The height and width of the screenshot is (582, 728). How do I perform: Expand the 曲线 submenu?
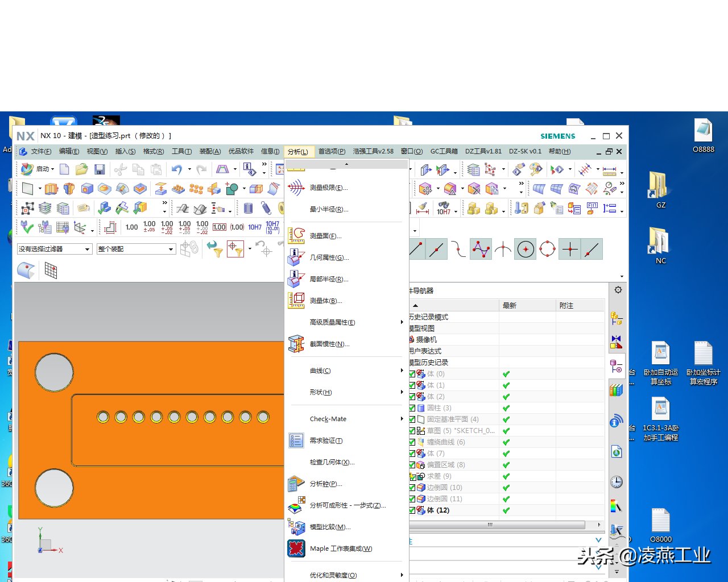pyautogui.click(x=346, y=371)
